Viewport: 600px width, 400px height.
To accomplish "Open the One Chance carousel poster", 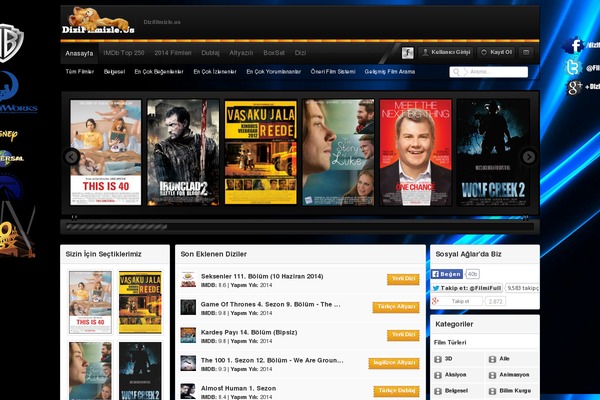I will (416, 152).
